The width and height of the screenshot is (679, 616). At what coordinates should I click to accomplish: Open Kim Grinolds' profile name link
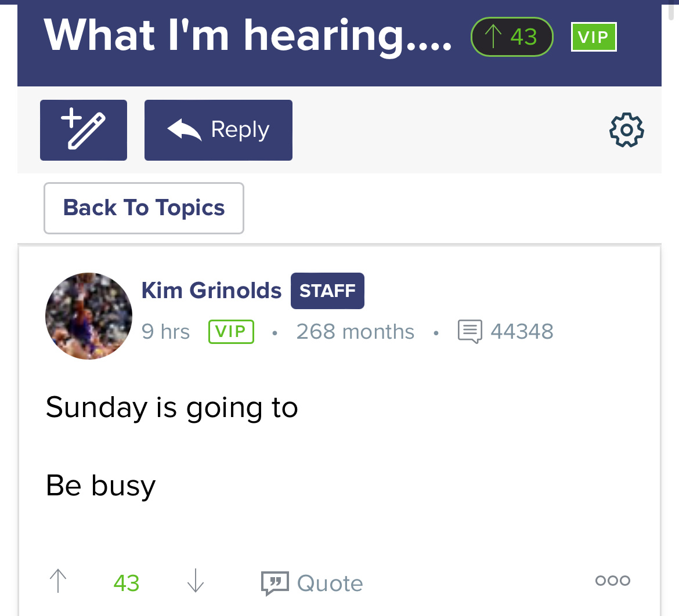tap(211, 291)
